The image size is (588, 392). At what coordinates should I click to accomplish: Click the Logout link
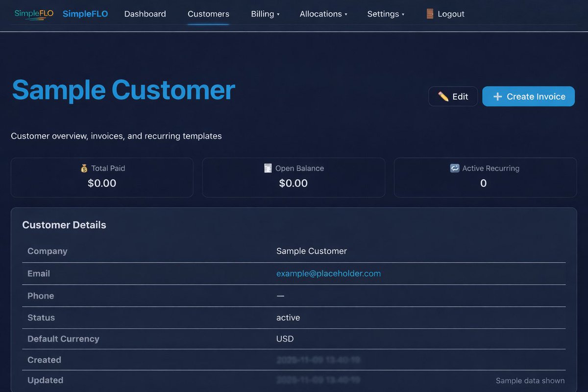point(445,14)
